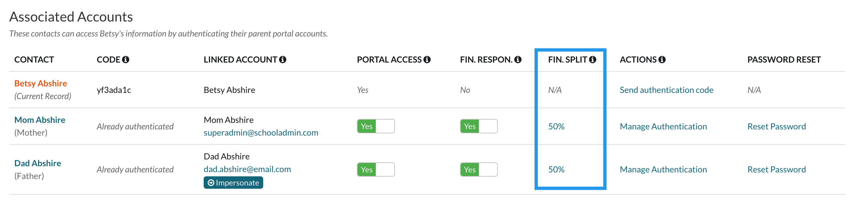Image resolution: width=868 pixels, height=221 pixels.
Task: Open Dad Abshire's contact link
Action: 38,163
